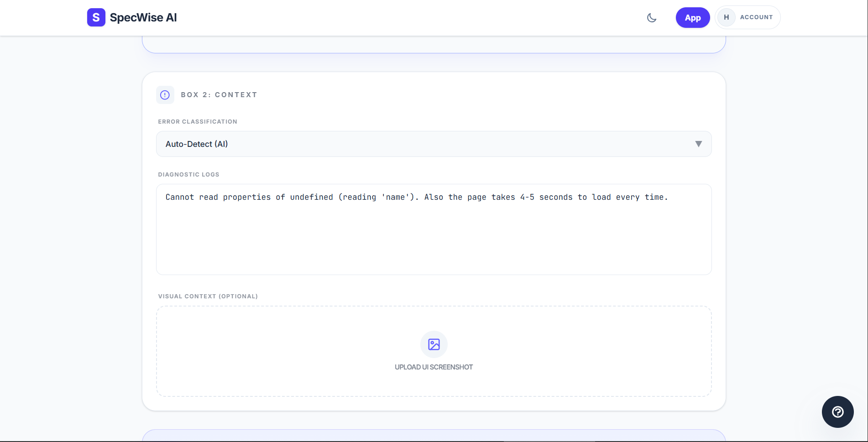
Task: Click the Upload UI Screenshot label
Action: coord(434,367)
